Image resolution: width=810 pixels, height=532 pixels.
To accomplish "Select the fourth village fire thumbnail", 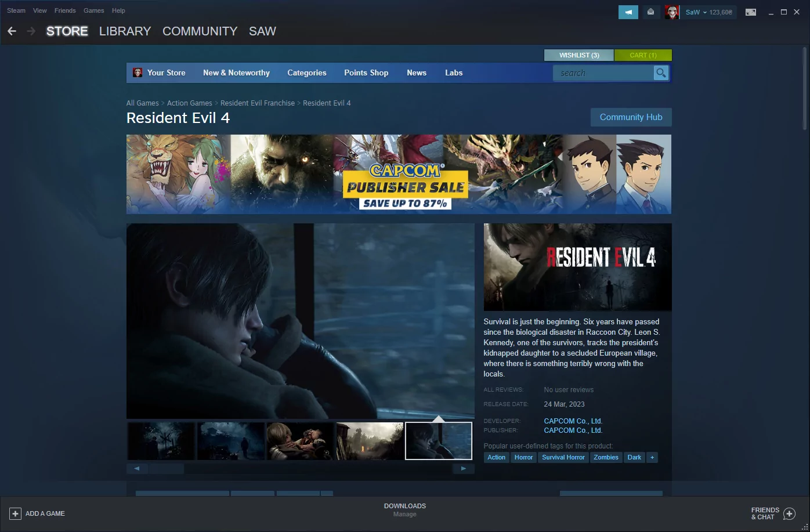I will click(x=370, y=441).
